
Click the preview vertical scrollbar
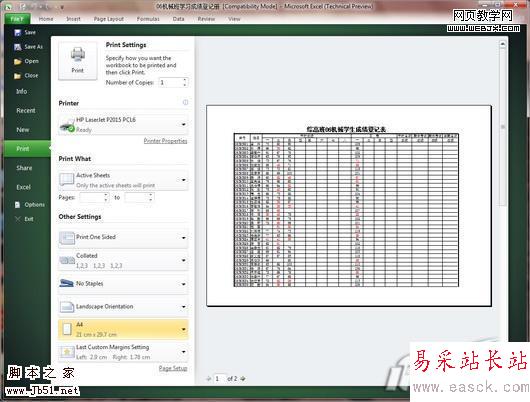click(503, 127)
